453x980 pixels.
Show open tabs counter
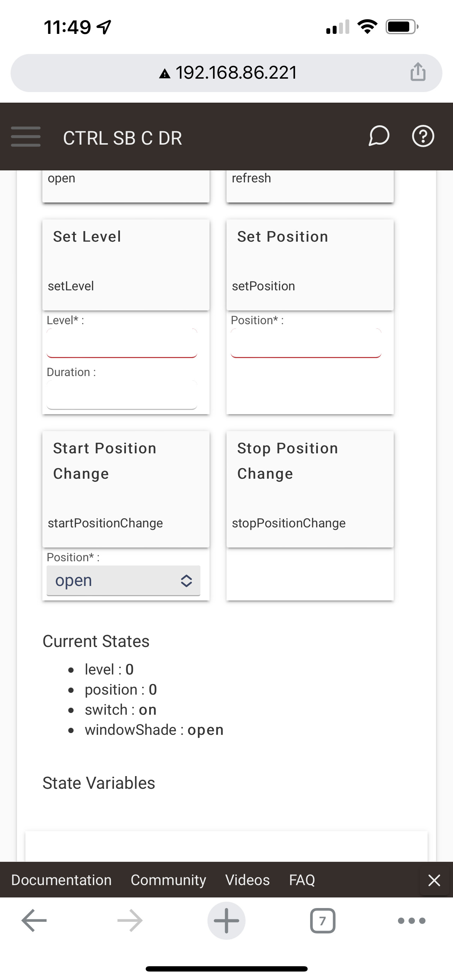(322, 921)
